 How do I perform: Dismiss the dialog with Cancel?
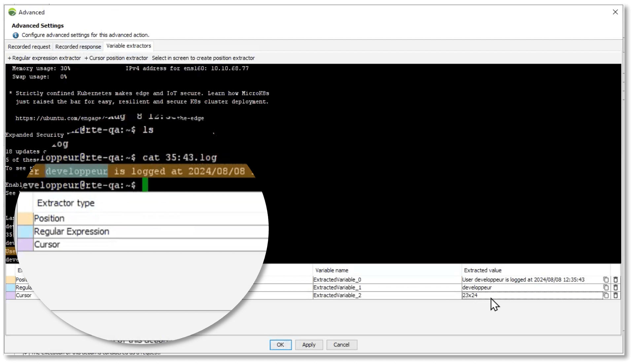pos(342,345)
